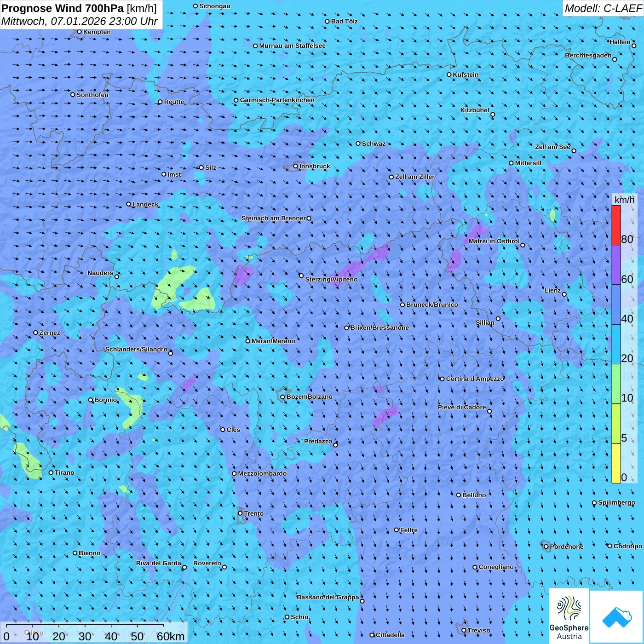Screen dimensions: 644x644
Task: Click the '60km' scale bar label
Action: click(x=171, y=636)
